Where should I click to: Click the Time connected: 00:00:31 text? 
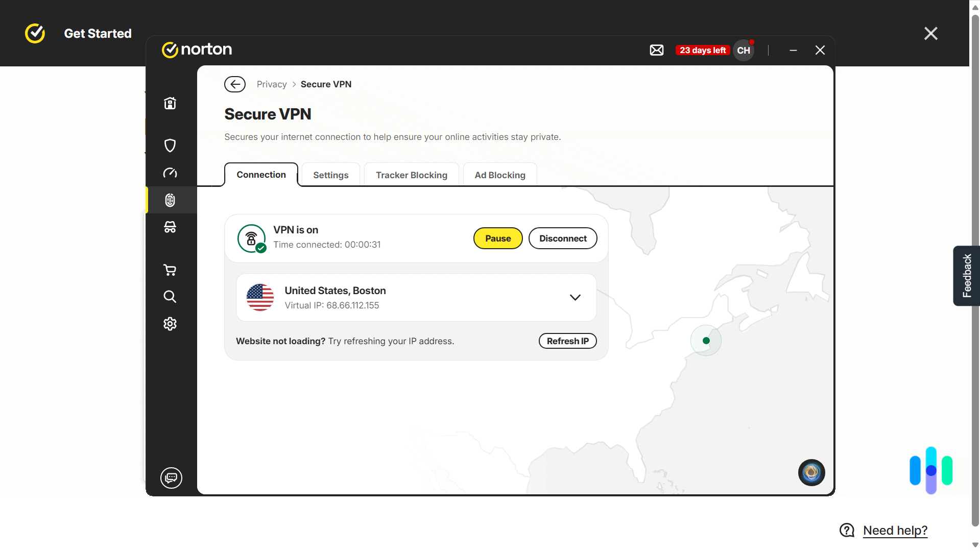[x=327, y=245]
